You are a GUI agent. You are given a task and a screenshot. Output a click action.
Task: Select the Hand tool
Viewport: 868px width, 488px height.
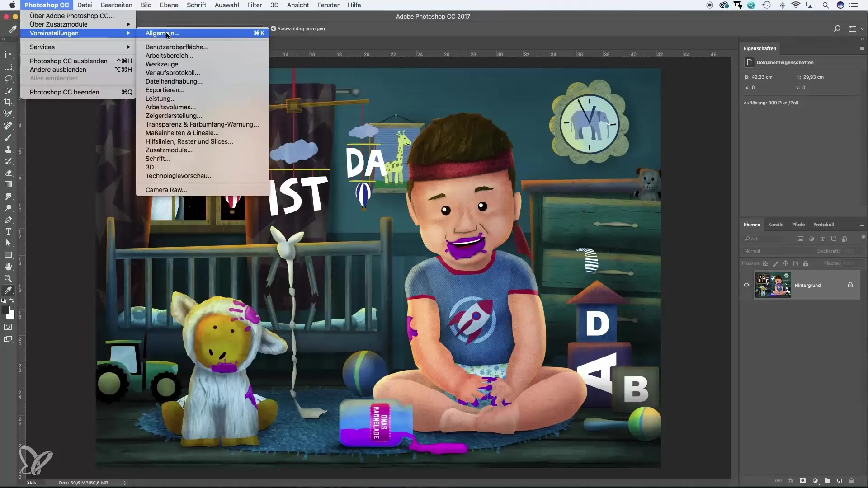click(8, 267)
